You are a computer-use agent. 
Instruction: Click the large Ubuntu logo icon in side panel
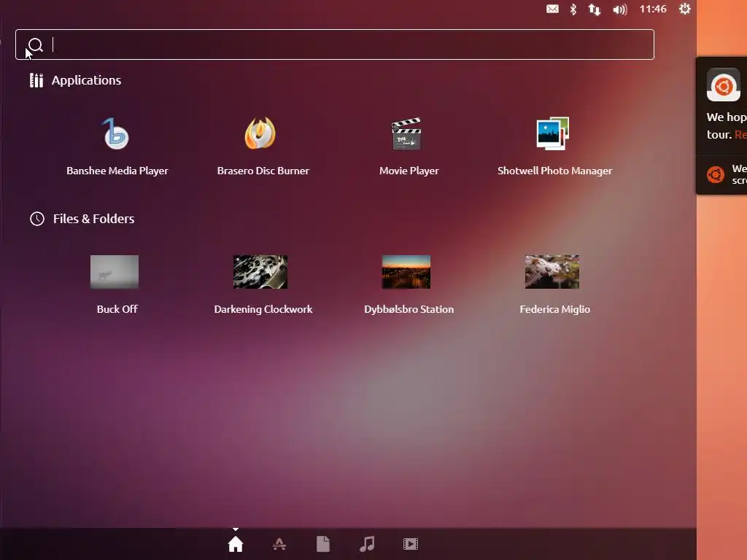click(x=723, y=85)
